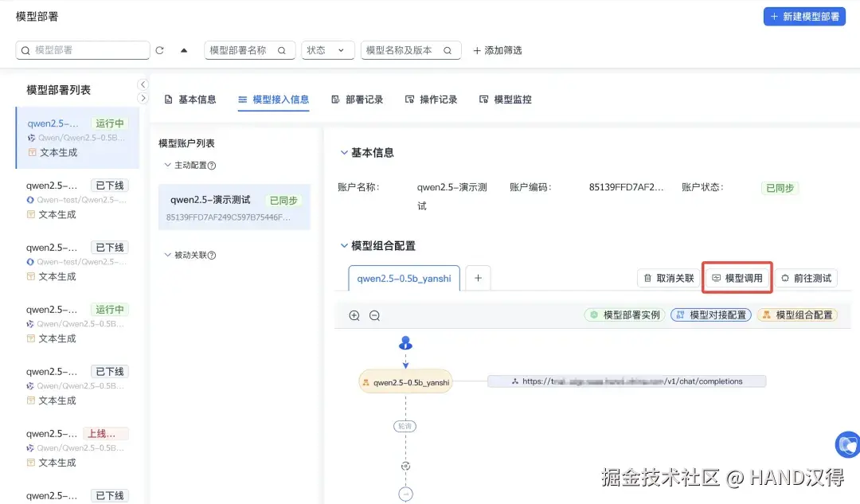The width and height of the screenshot is (860, 504).
Task: Click help icon next to 被动关联
Action: point(212,255)
